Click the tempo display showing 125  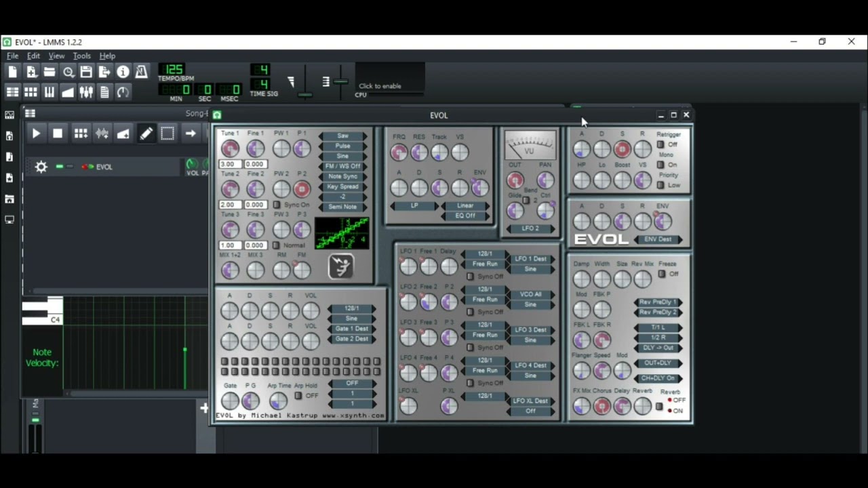coord(173,69)
